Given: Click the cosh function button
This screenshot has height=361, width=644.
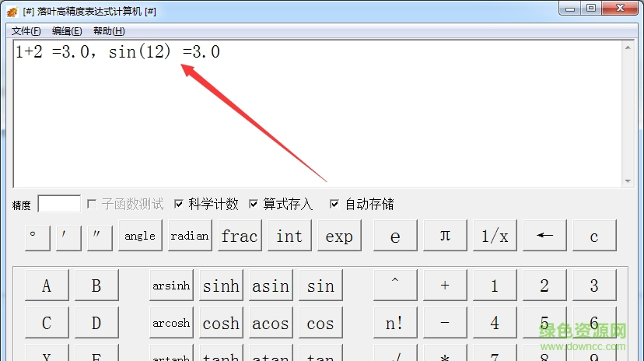Looking at the screenshot, I should 221,323.
